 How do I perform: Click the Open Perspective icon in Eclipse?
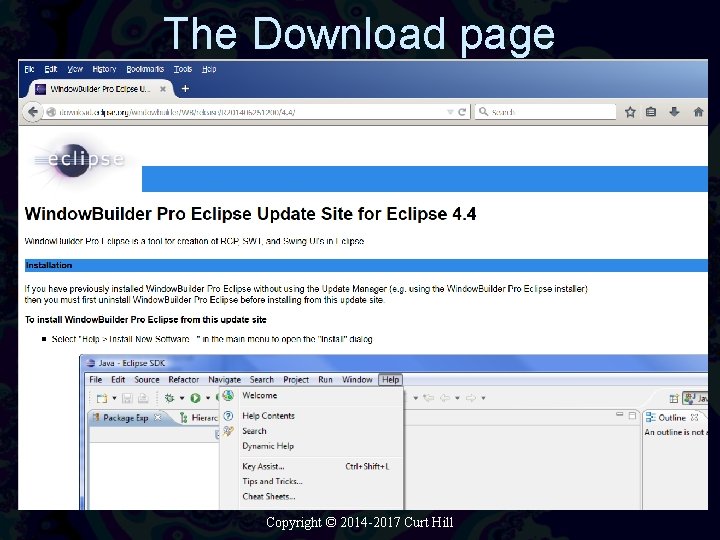(x=674, y=399)
